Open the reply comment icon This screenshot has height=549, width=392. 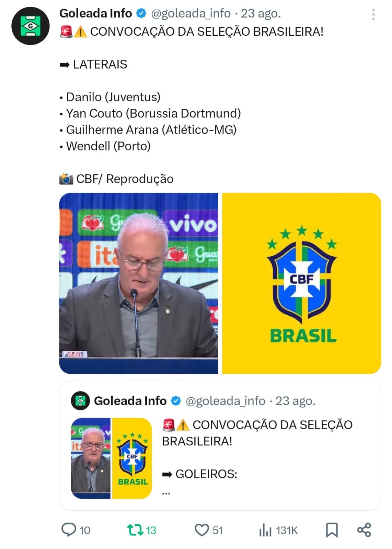[69, 529]
